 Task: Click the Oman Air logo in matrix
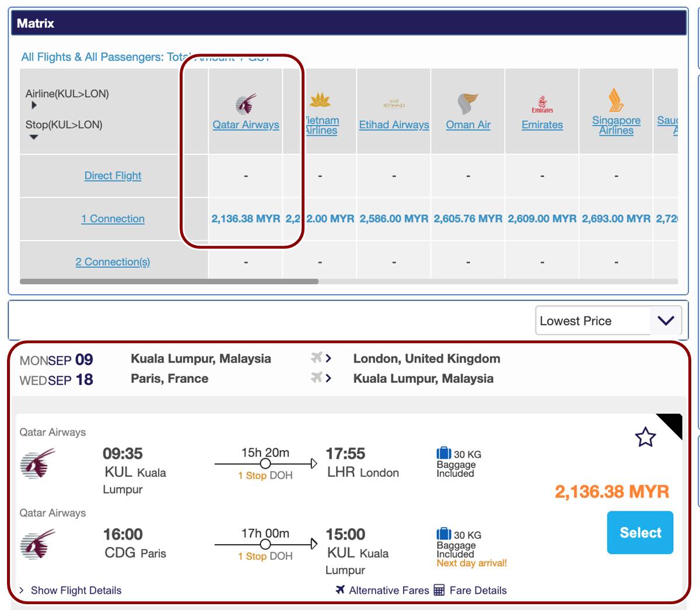click(x=468, y=104)
